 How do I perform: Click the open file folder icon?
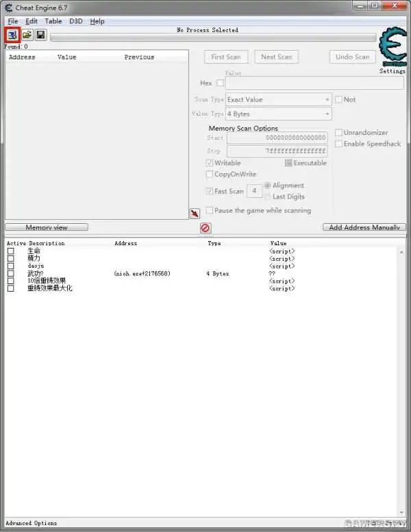click(x=27, y=34)
